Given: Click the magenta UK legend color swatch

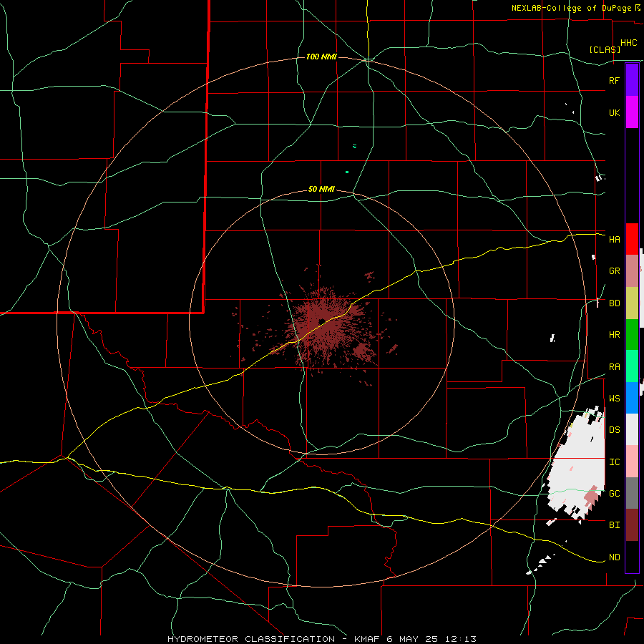Looking at the screenshot, I should pos(632,112).
